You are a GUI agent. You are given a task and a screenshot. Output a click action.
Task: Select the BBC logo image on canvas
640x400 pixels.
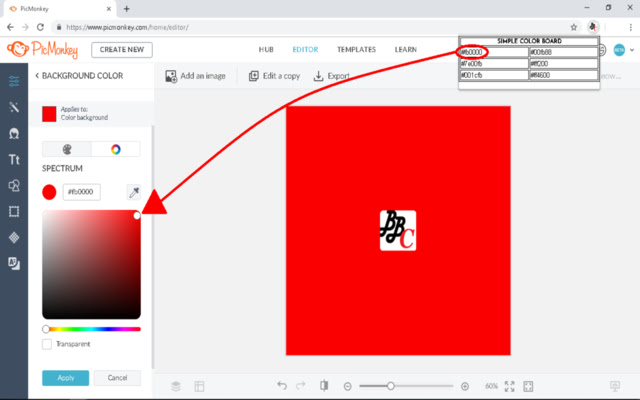tap(398, 231)
